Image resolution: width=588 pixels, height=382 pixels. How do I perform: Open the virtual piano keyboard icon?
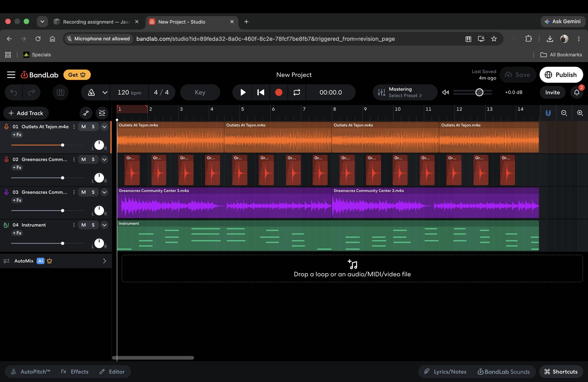(x=60, y=92)
